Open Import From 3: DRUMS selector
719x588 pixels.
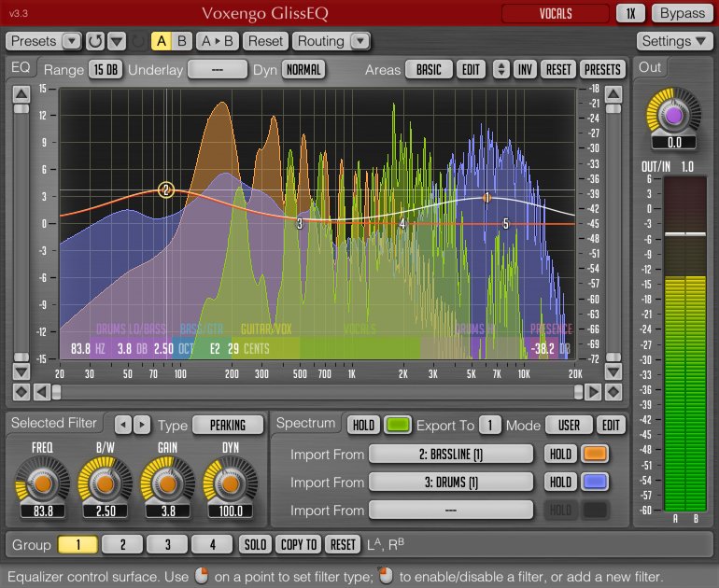[451, 483]
